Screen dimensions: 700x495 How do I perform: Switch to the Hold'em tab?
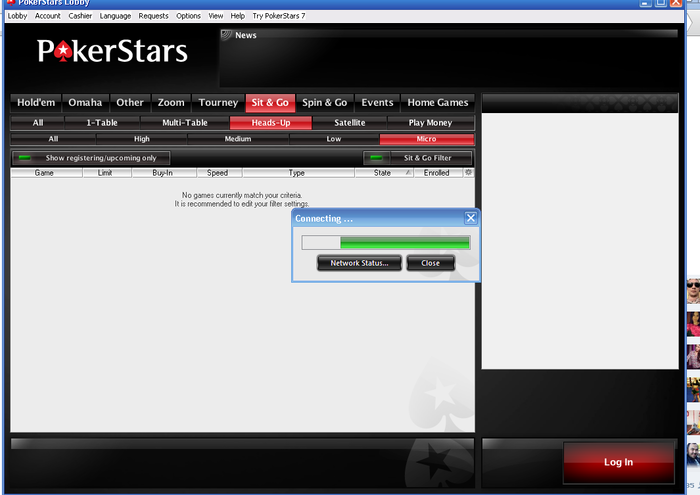click(x=36, y=103)
